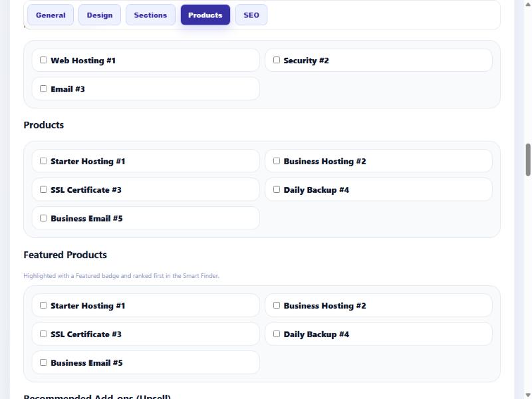Select the Products tab

pyautogui.click(x=205, y=15)
